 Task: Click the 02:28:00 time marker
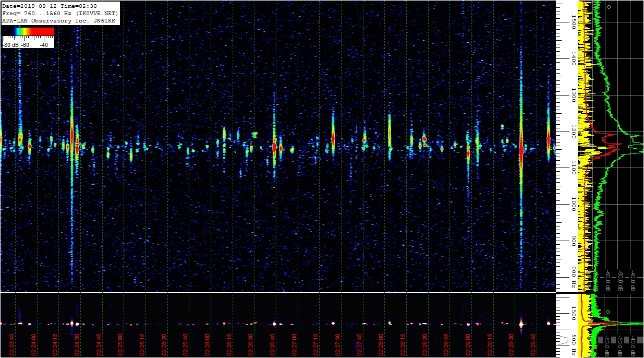(382, 345)
